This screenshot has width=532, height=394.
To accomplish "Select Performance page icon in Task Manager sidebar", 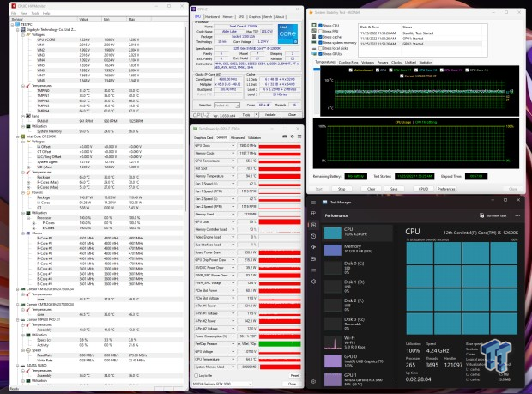I will pos(313,225).
